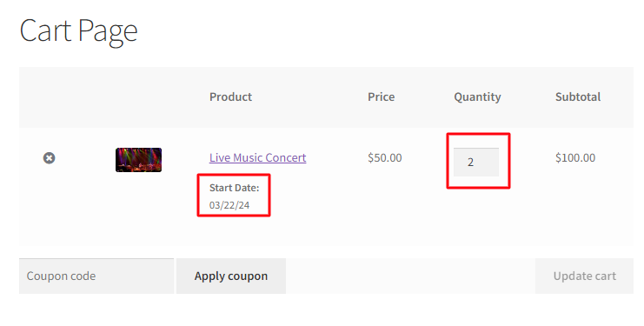Click the Start Date label

234,188
